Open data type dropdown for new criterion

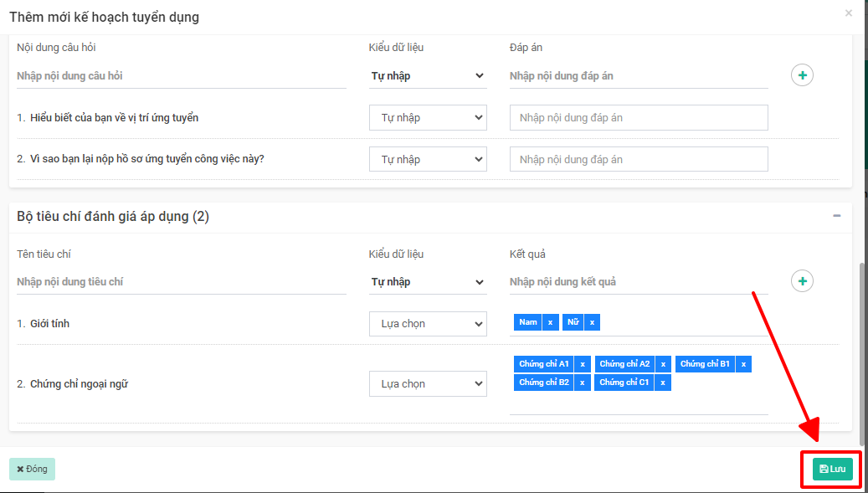(428, 282)
